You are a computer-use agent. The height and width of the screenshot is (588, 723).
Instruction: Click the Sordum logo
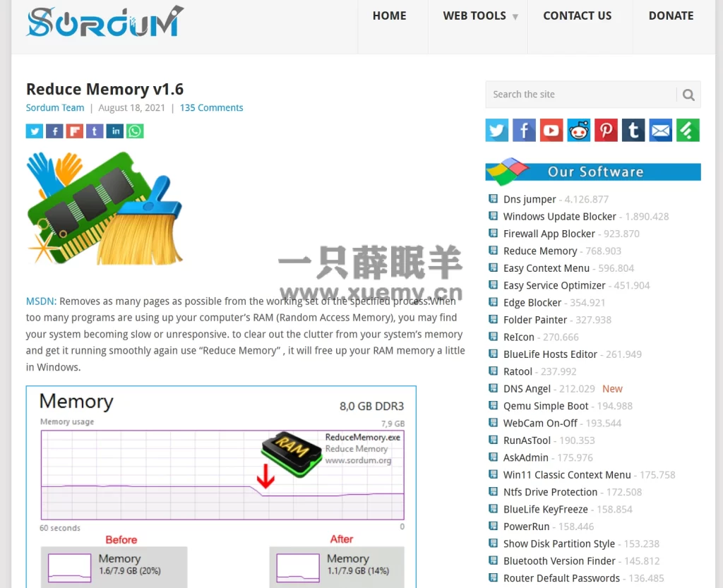pos(105,21)
